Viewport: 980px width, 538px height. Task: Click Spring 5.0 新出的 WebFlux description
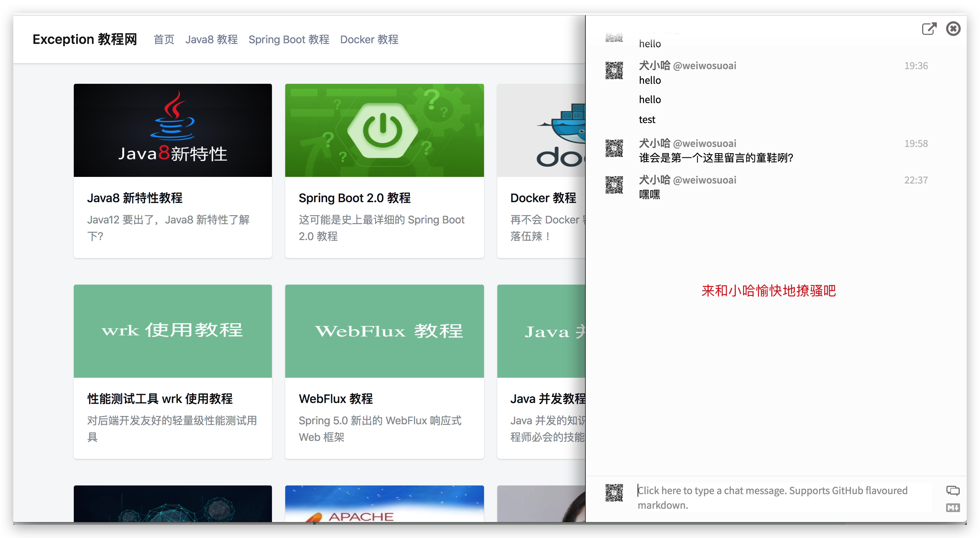click(x=380, y=429)
